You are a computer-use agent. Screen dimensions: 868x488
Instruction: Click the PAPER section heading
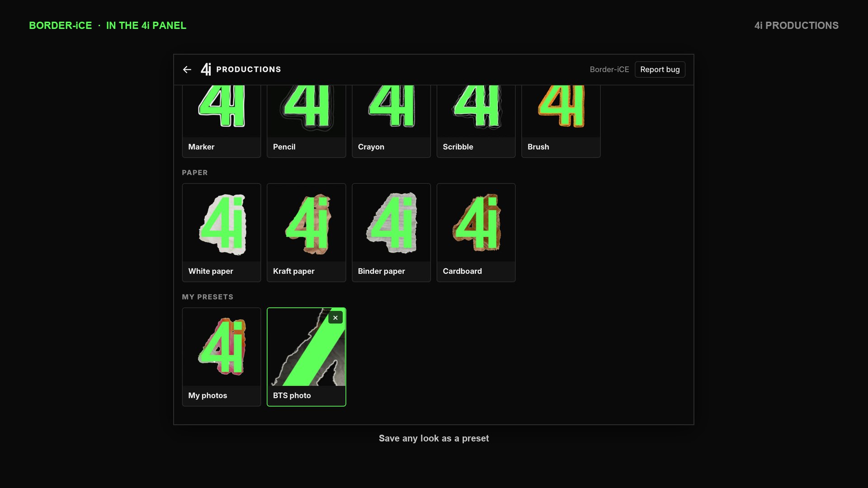[x=195, y=173]
